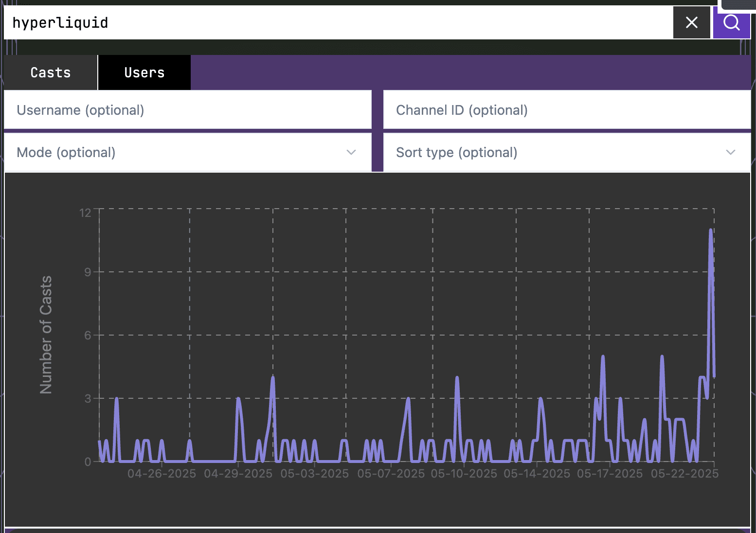This screenshot has height=533, width=756.
Task: Switch to the Users tab
Action: pyautogui.click(x=144, y=72)
